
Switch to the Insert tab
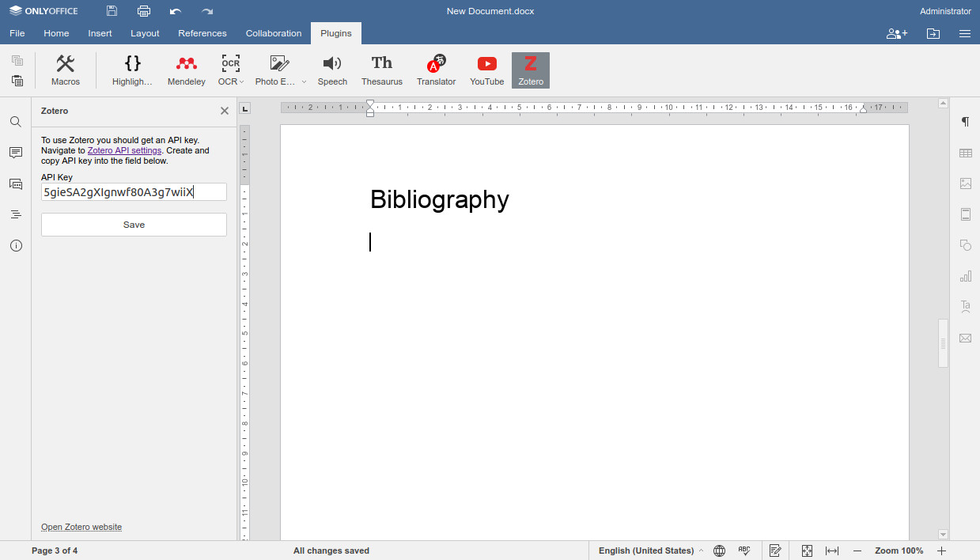point(100,33)
